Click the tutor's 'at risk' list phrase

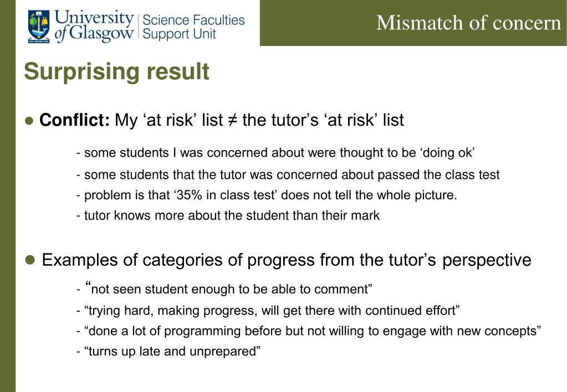coord(323,120)
